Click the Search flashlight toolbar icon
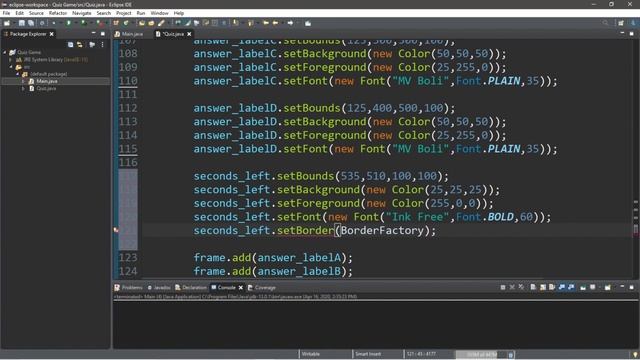The width and height of the screenshot is (640, 360). point(161,23)
